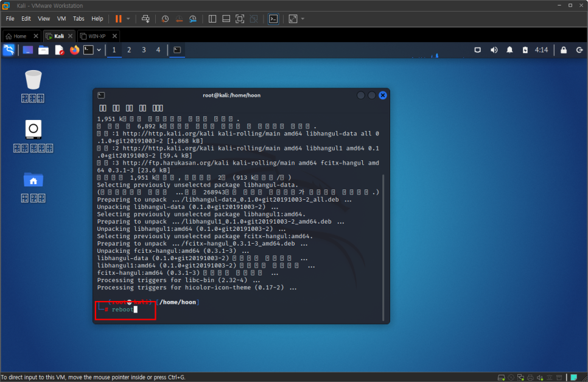The width and height of the screenshot is (588, 382).
Task: Close the Home tab
Action: point(36,36)
